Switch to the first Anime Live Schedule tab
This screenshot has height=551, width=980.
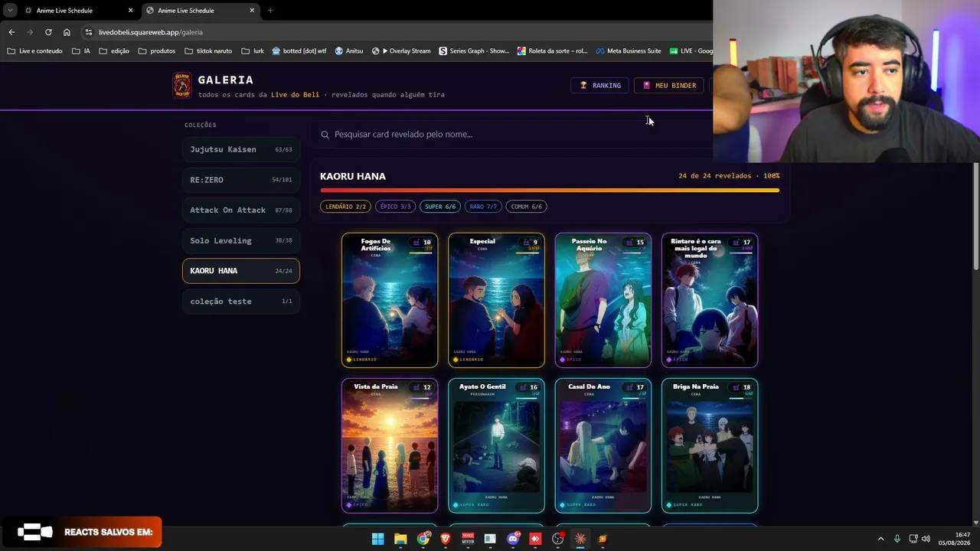tap(79, 11)
